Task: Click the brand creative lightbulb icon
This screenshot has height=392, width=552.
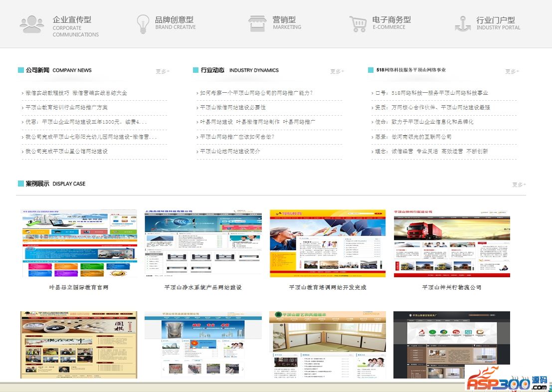Action: click(143, 23)
